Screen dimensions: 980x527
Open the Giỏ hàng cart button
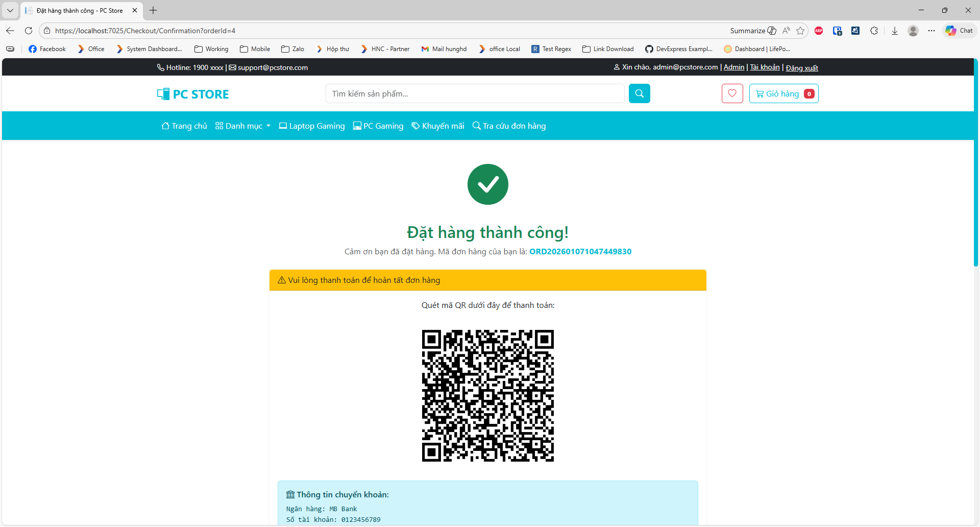tap(783, 93)
